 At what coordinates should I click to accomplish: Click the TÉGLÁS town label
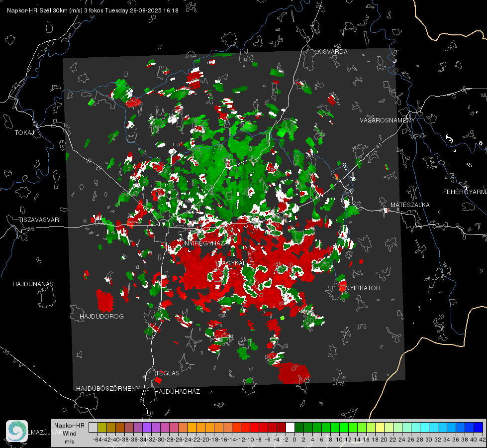(x=168, y=373)
